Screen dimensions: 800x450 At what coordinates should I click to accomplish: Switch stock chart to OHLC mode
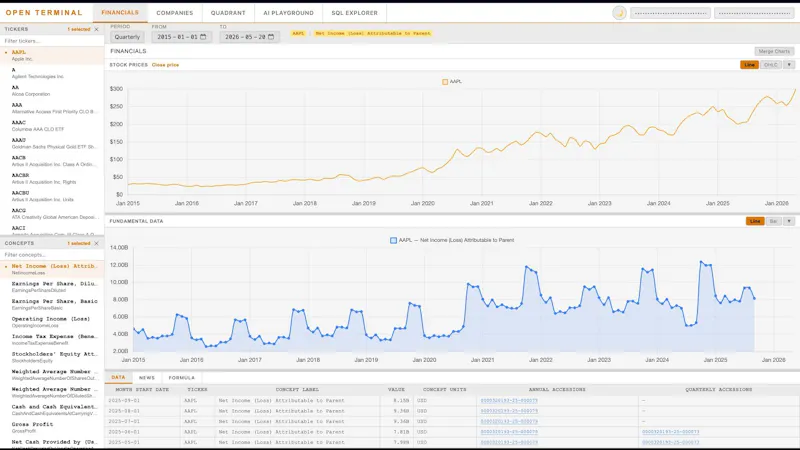click(x=770, y=65)
